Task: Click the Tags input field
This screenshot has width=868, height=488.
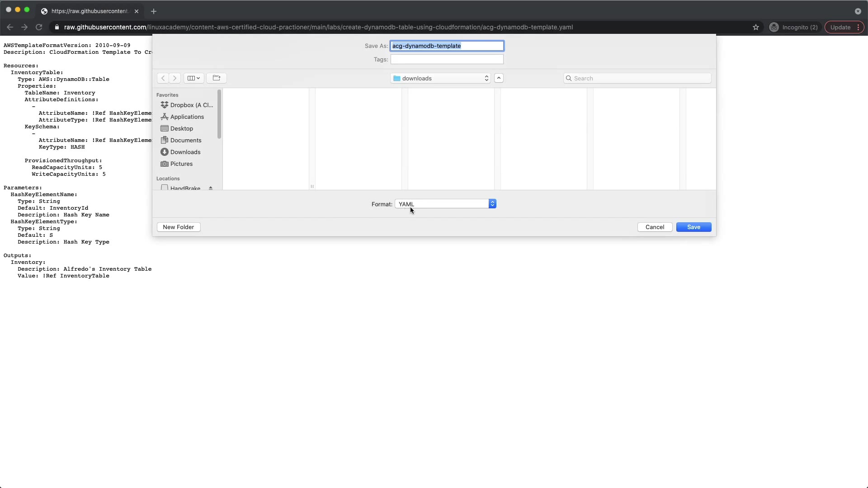Action: pyautogui.click(x=447, y=59)
